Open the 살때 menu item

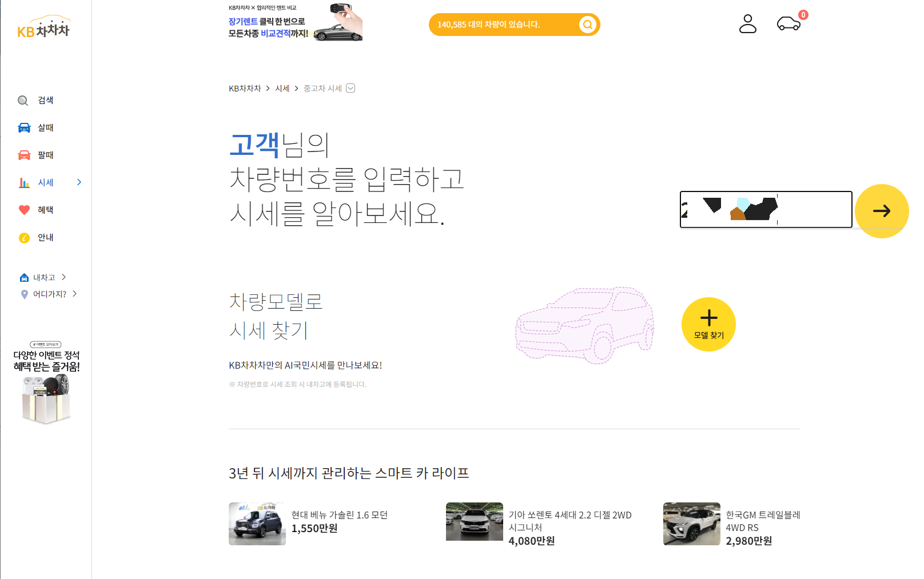tap(46, 128)
